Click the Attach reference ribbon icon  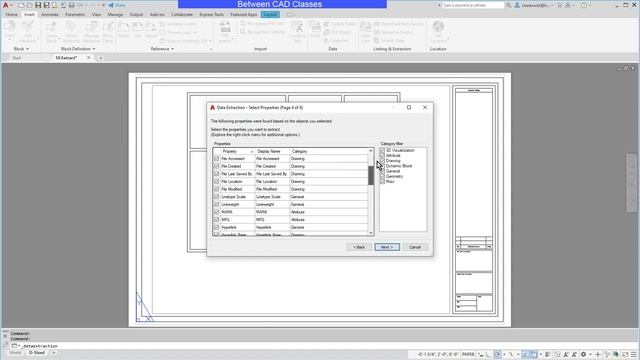click(124, 29)
